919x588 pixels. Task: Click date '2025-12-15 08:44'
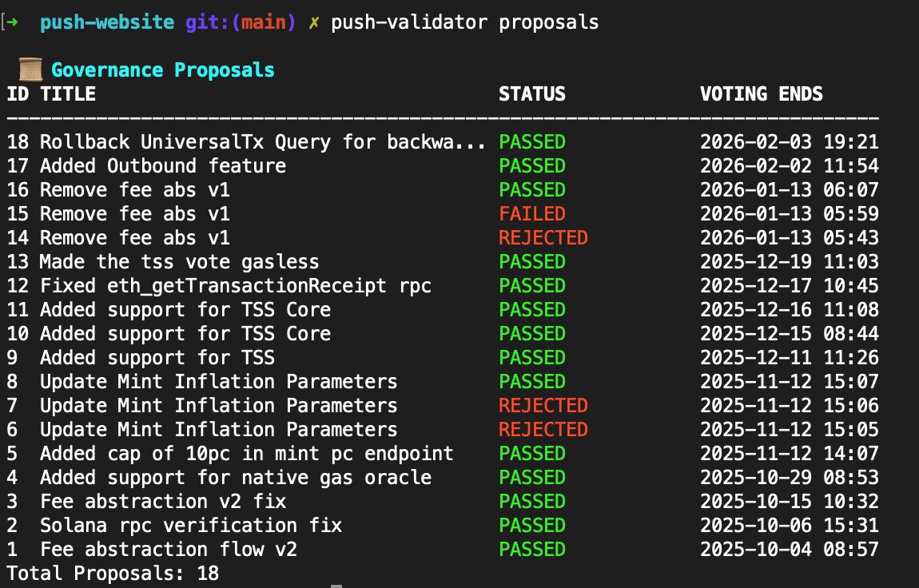pyautogui.click(x=790, y=334)
